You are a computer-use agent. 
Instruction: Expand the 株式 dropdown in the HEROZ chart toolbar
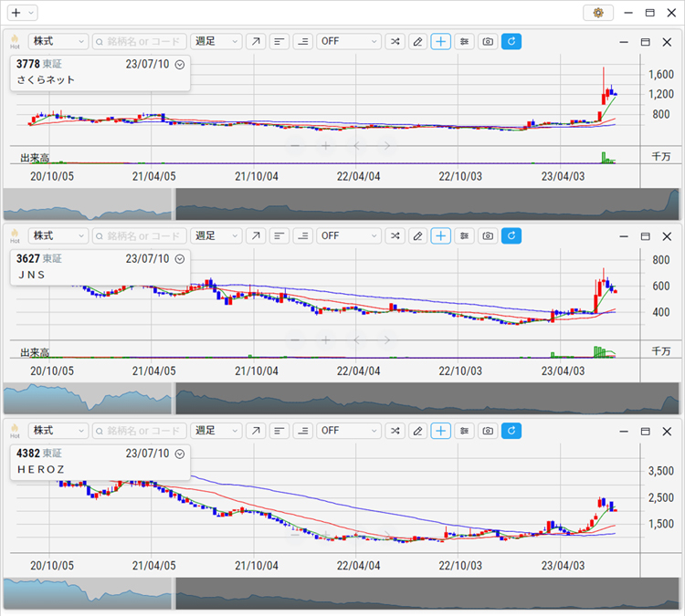click(x=58, y=430)
